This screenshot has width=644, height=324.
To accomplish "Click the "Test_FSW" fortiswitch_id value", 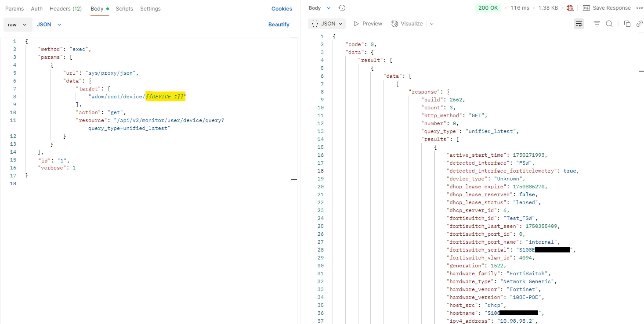I will [x=520, y=218].
